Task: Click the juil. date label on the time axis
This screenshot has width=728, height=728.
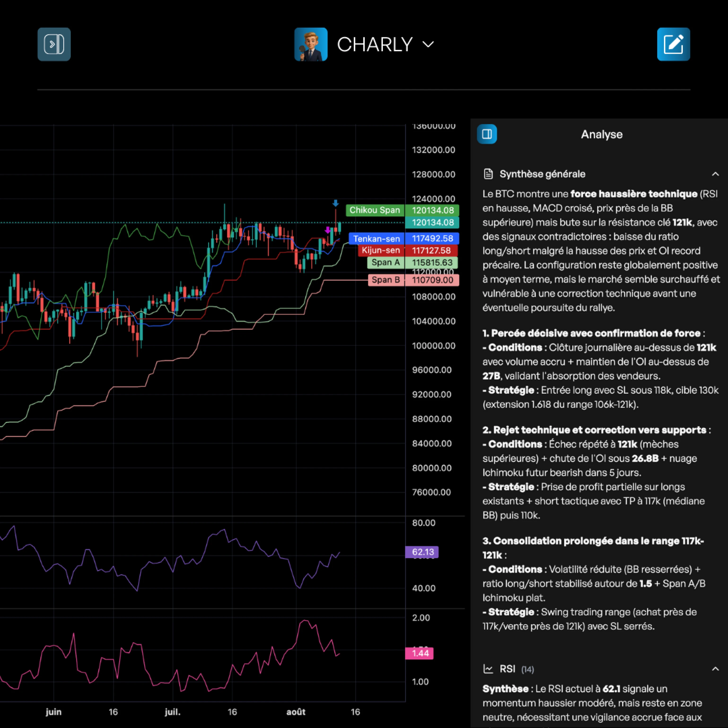Action: pos(173,712)
